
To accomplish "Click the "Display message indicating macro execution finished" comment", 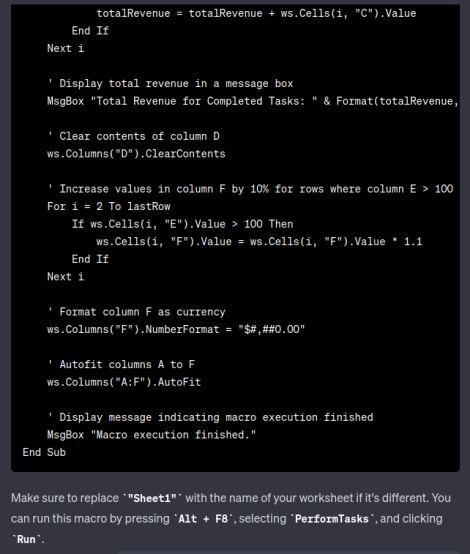I will tap(210, 417).
